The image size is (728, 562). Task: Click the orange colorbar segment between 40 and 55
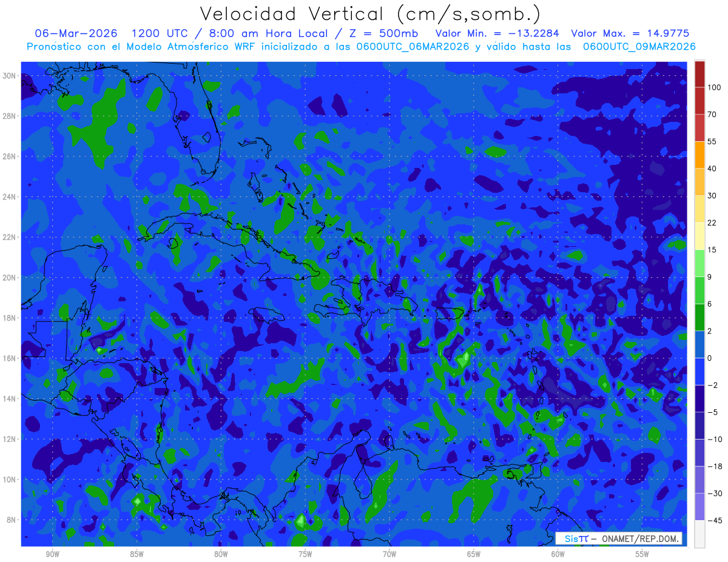coord(699,155)
